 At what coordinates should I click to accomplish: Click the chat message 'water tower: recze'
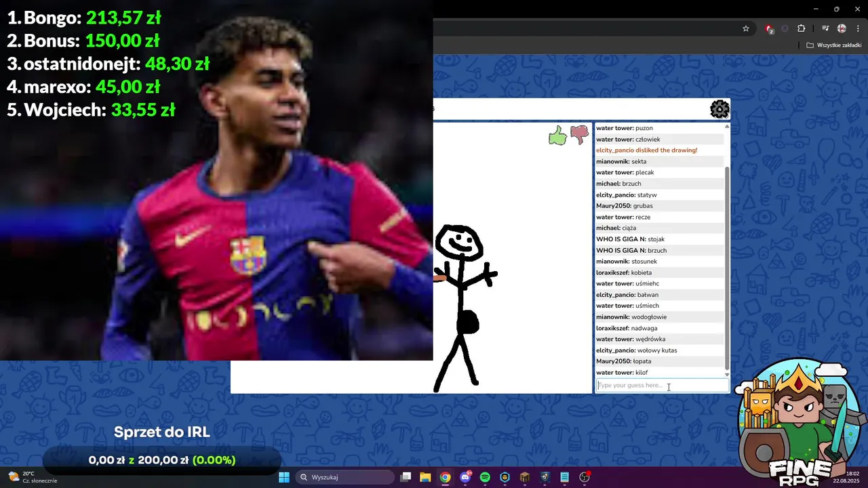(623, 217)
